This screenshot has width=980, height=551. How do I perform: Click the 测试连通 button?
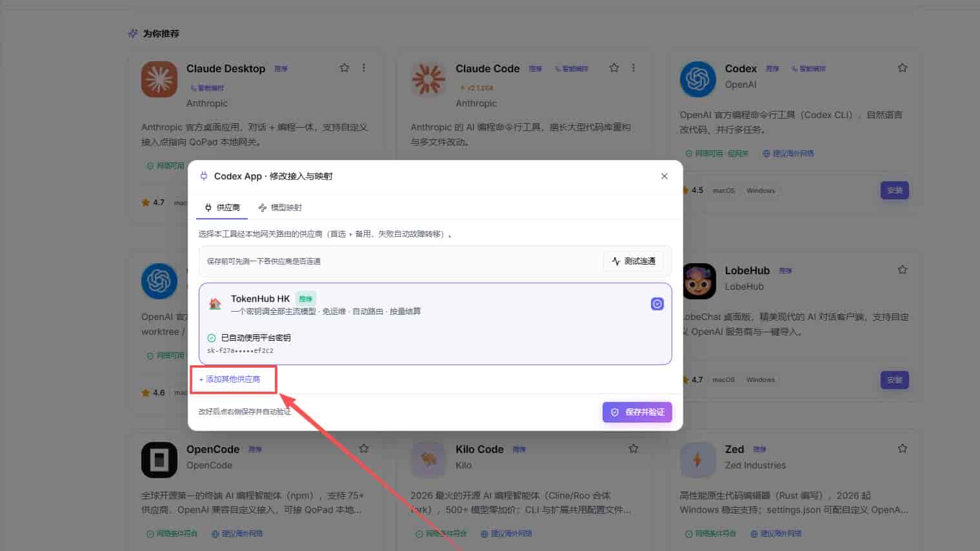point(634,261)
